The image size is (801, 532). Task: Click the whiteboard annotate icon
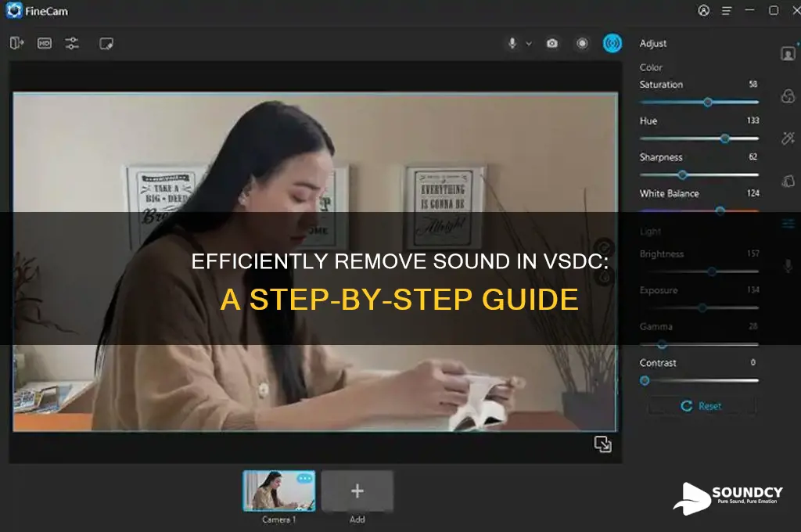106,44
